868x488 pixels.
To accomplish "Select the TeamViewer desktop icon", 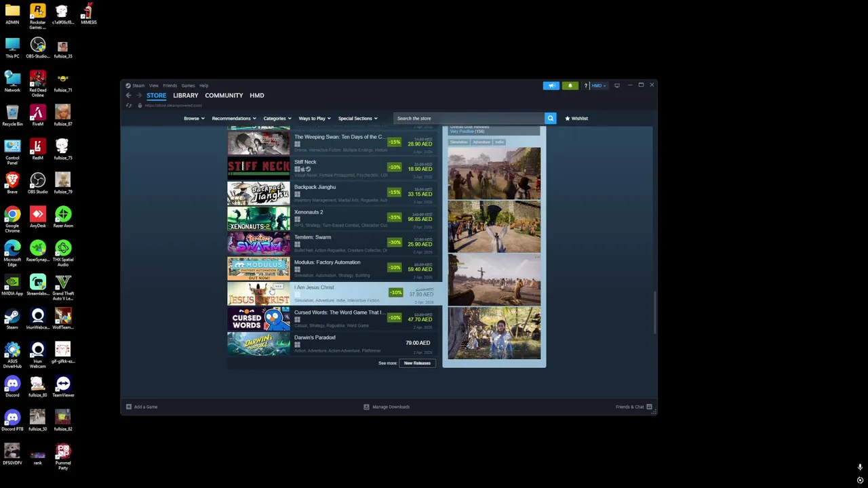I will (x=63, y=387).
